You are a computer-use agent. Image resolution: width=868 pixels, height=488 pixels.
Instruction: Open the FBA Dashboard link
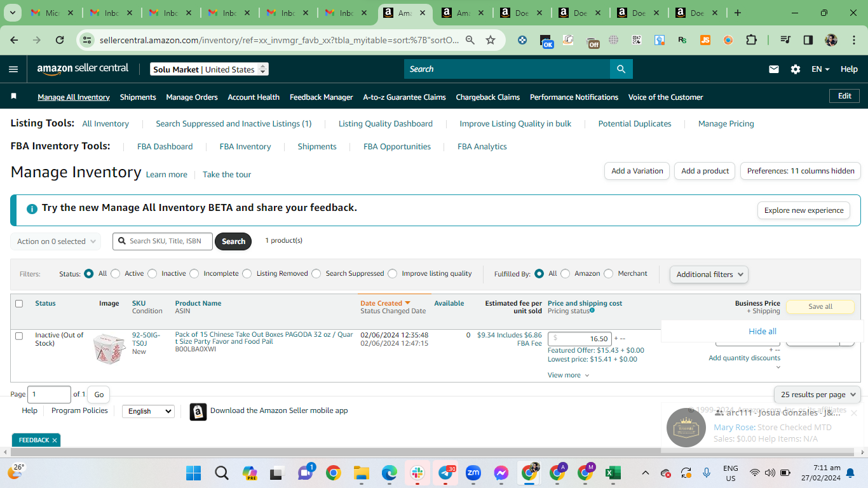point(165,147)
